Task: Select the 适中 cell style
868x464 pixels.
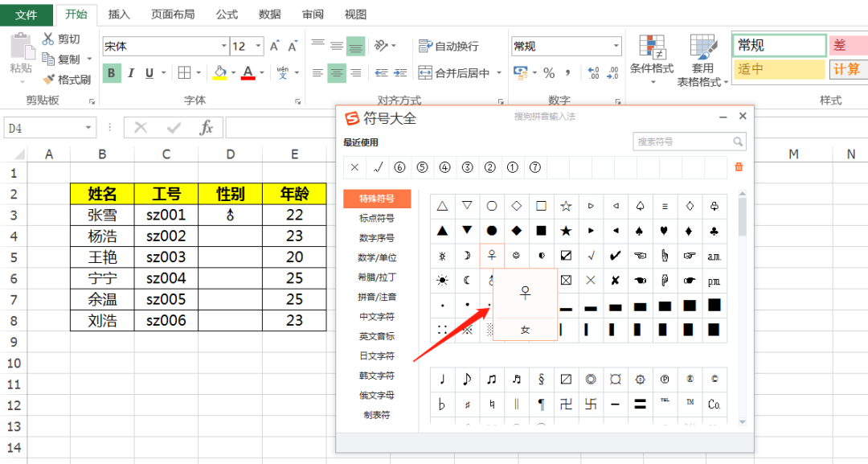Action: coord(780,69)
